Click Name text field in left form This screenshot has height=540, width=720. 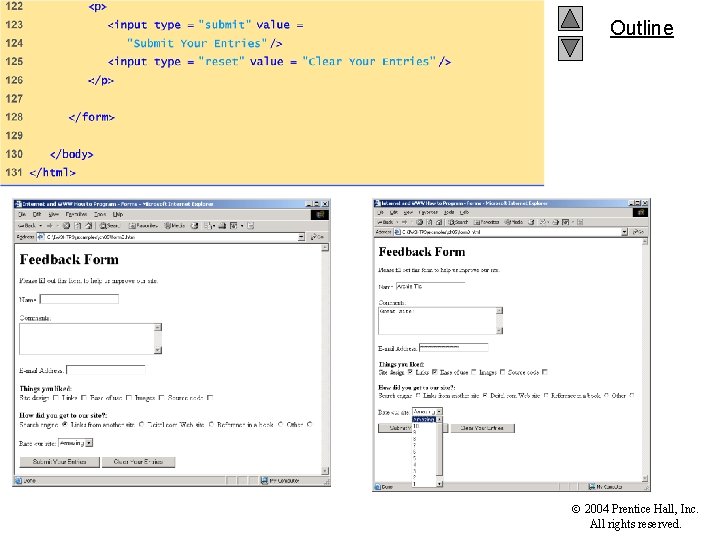(79, 299)
